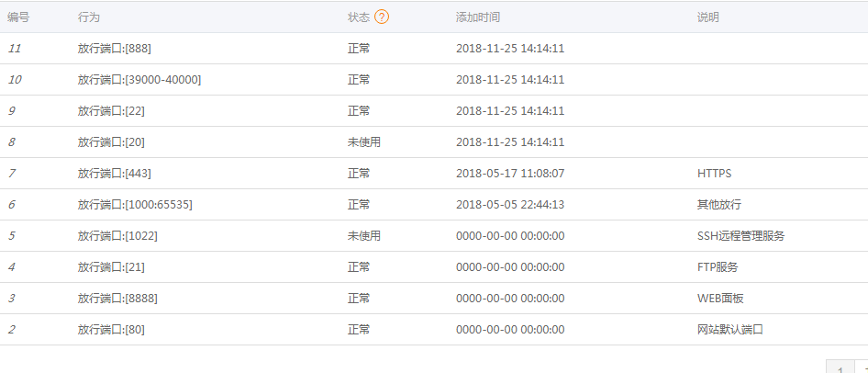Click the 行为 column header
The image size is (868, 373).
click(89, 17)
